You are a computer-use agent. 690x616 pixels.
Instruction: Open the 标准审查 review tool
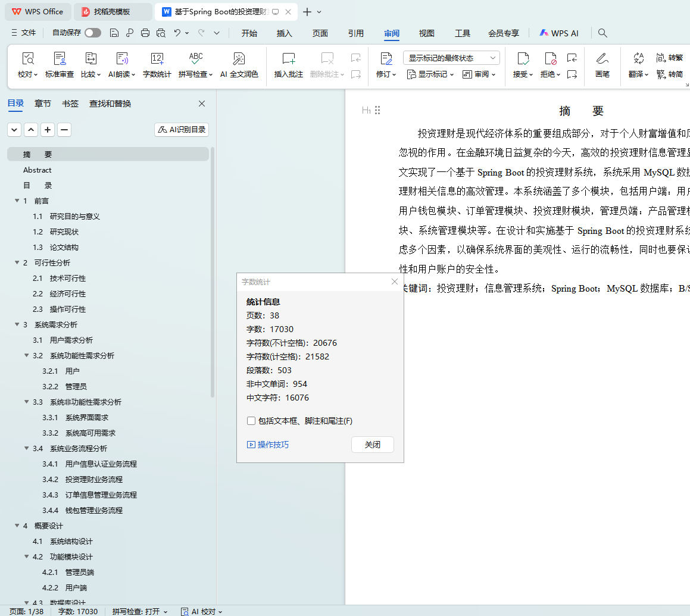60,59
